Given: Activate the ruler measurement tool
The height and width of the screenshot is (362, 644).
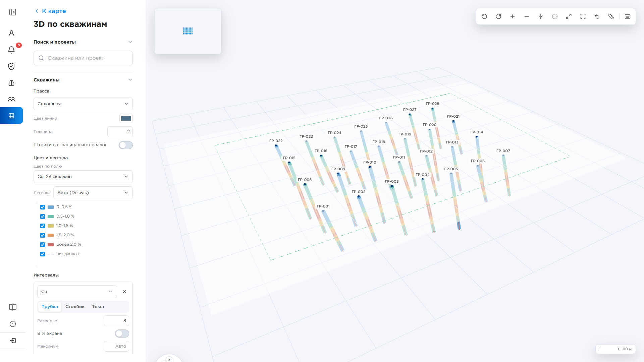Looking at the screenshot, I should 611,16.
